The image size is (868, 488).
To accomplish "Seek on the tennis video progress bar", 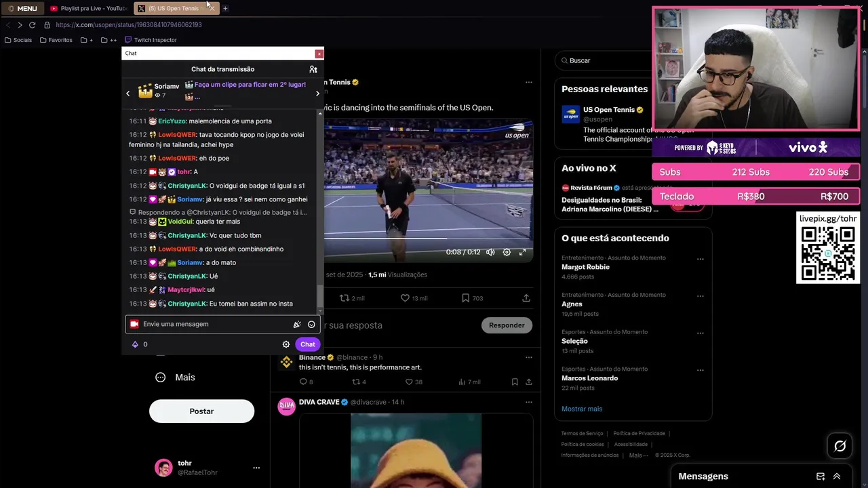I will pos(429,239).
